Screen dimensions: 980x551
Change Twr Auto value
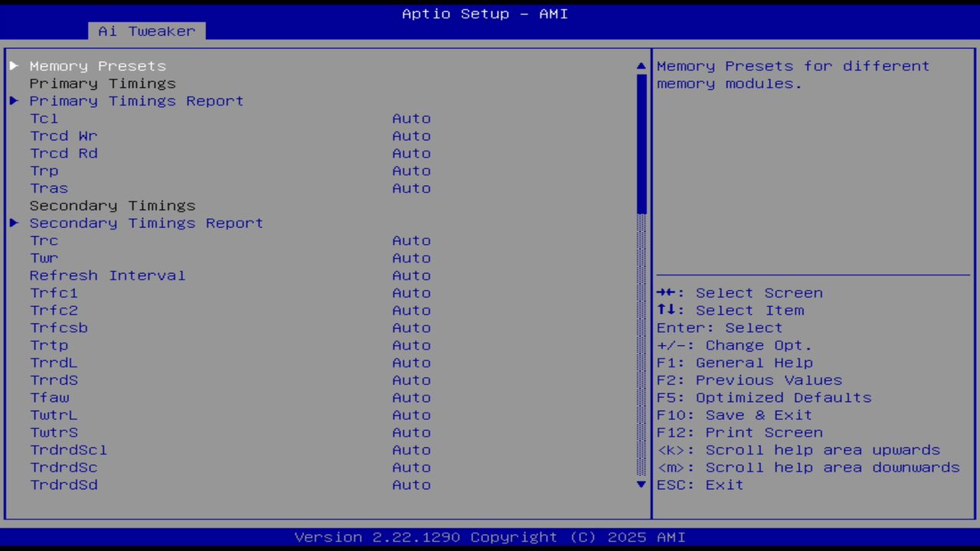click(x=411, y=258)
